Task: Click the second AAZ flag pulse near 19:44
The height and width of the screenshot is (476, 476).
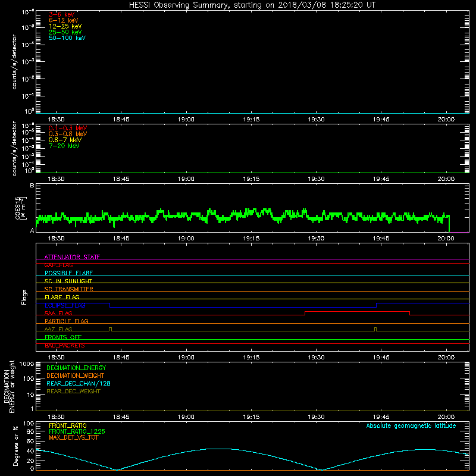Action: [375, 329]
